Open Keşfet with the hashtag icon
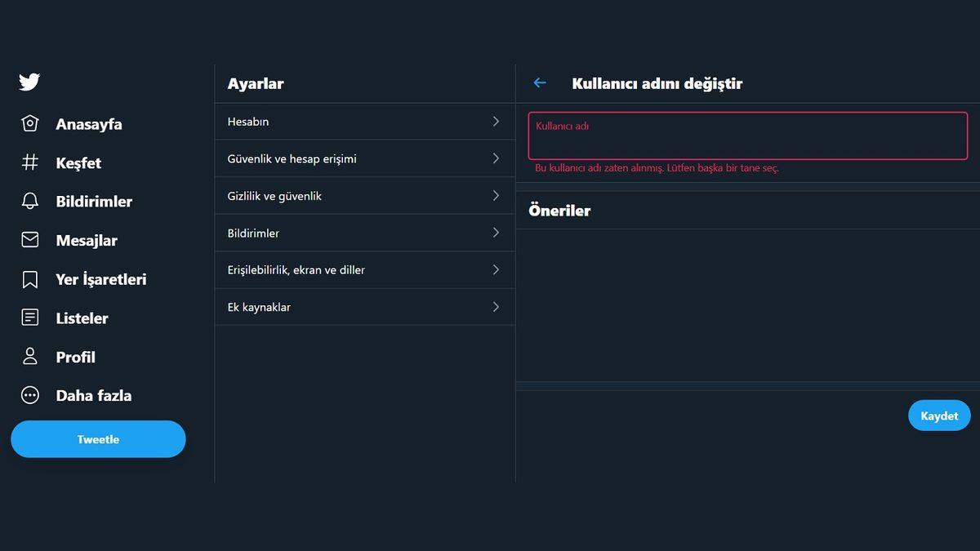980x551 pixels. click(x=29, y=162)
